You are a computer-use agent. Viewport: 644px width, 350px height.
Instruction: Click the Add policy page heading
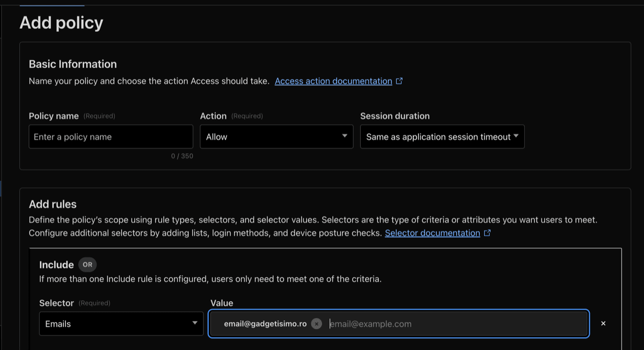click(x=61, y=23)
